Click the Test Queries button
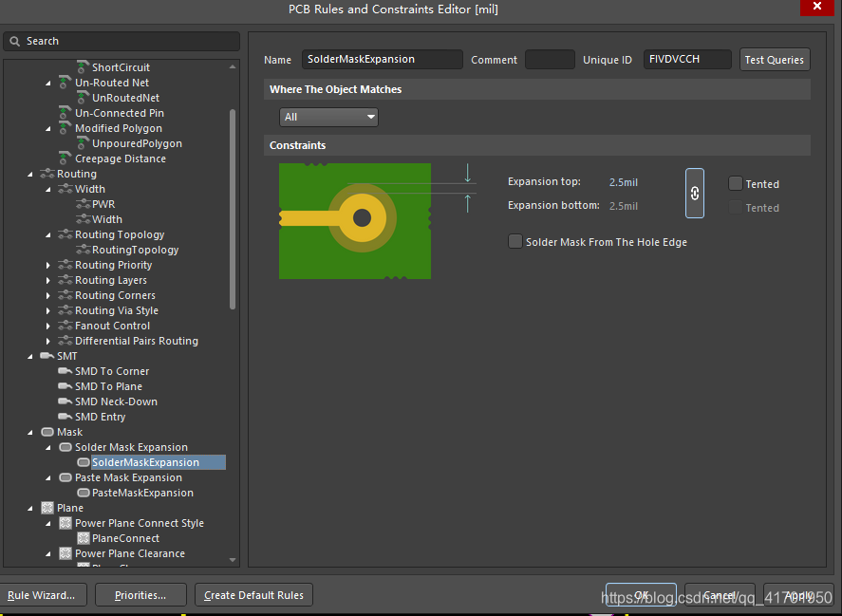This screenshot has width=842, height=616. coord(774,60)
